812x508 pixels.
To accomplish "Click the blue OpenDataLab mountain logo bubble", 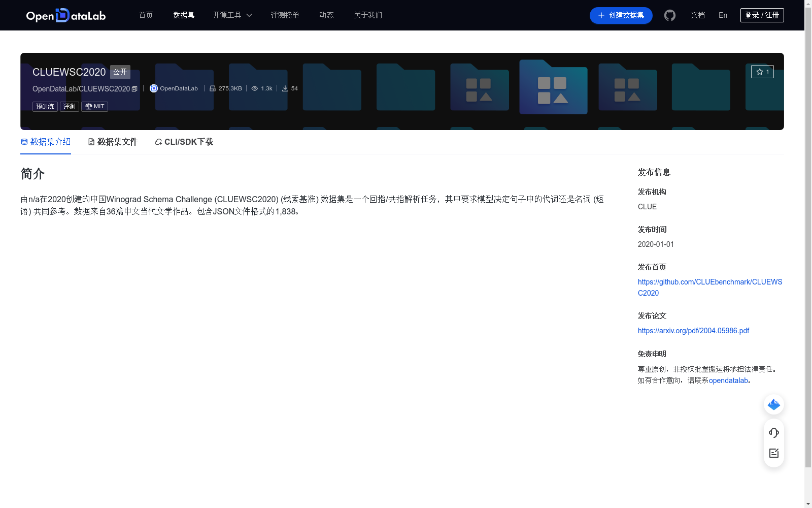I will [x=773, y=404].
